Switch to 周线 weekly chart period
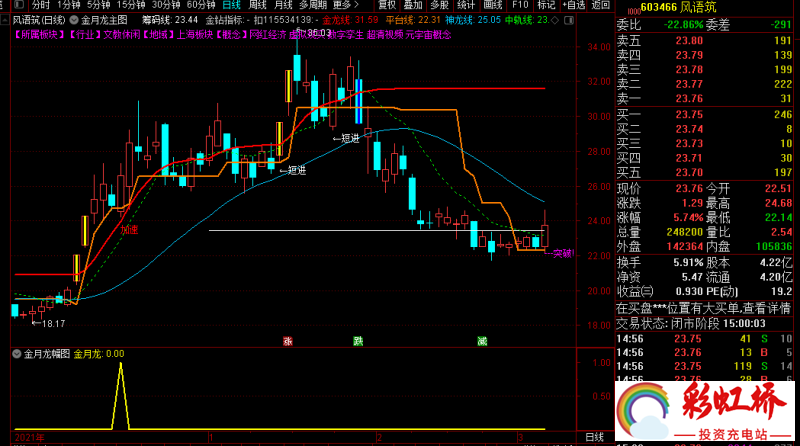800x446 pixels. [256, 5]
